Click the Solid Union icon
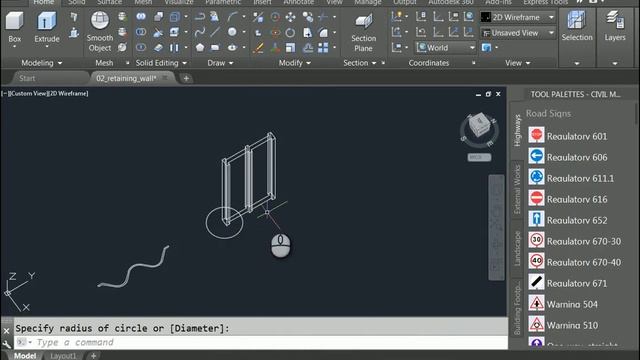This screenshot has height=360, width=640. (x=141, y=17)
